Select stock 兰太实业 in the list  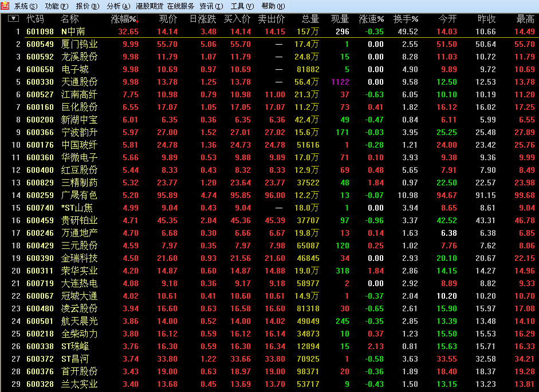click(x=80, y=385)
